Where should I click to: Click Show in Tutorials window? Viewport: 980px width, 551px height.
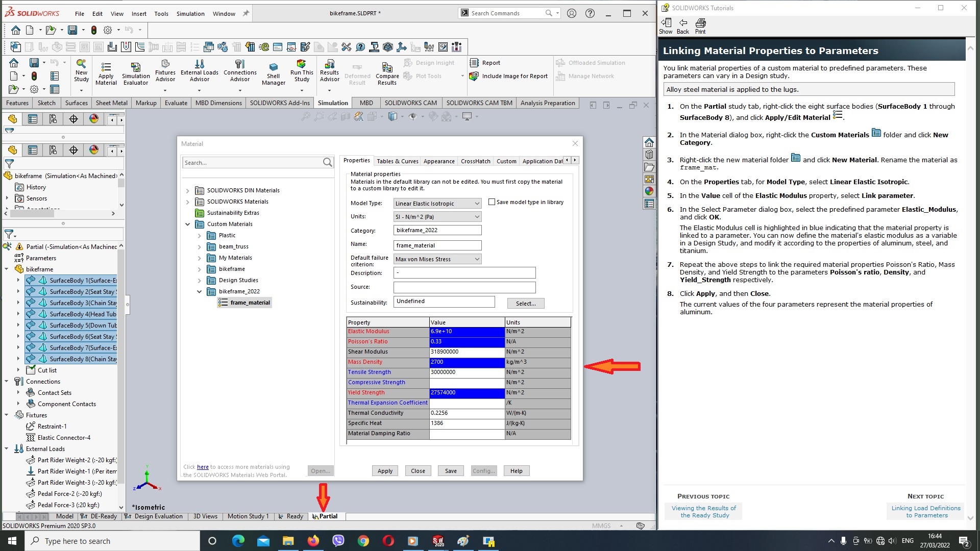666,26
